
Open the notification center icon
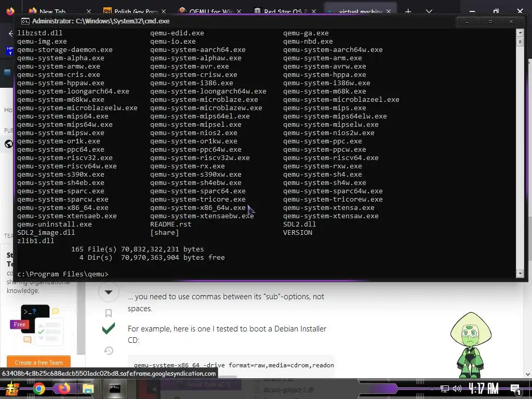(x=515, y=389)
